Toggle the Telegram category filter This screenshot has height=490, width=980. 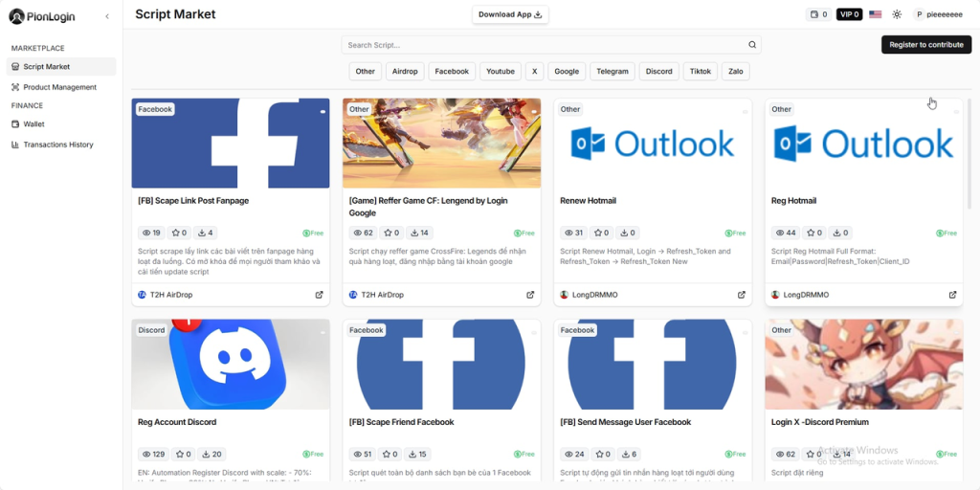coord(612,71)
